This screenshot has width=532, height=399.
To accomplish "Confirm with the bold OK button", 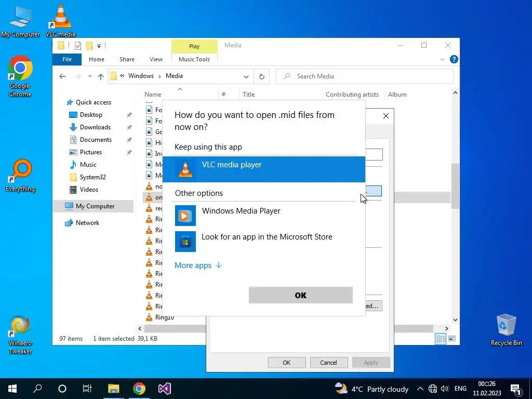I will (x=301, y=295).
